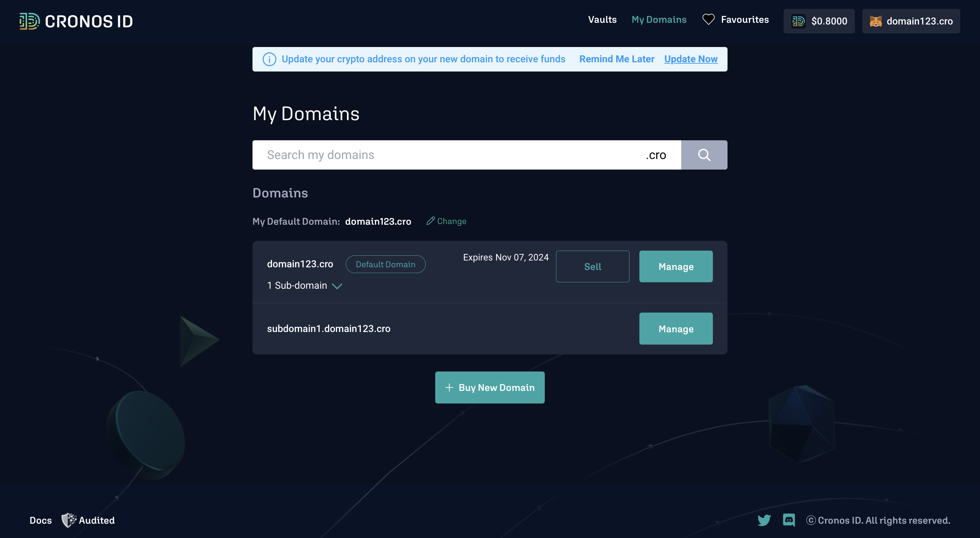Image resolution: width=980 pixels, height=538 pixels.
Task: Click Buy New Domain button
Action: (490, 387)
